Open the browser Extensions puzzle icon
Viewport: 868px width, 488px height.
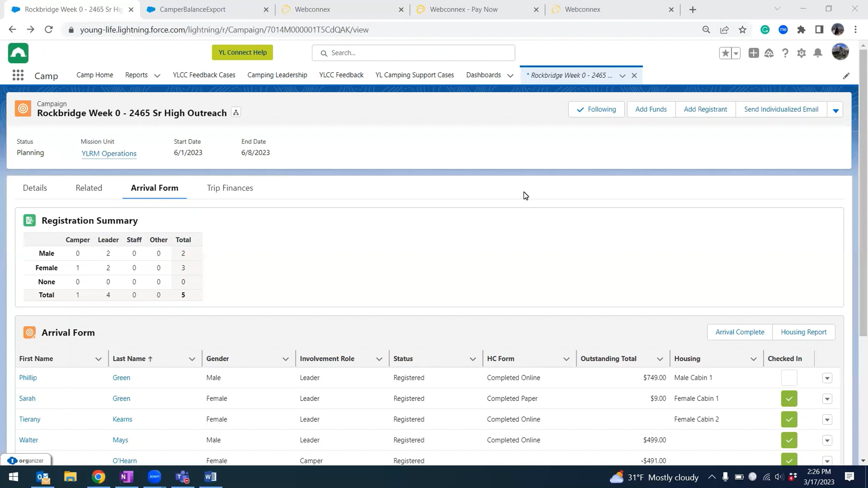tap(801, 30)
